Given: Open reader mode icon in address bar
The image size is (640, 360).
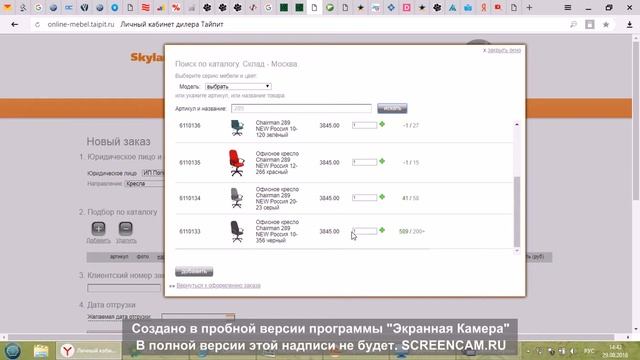Looking at the screenshot, I should (590, 24).
